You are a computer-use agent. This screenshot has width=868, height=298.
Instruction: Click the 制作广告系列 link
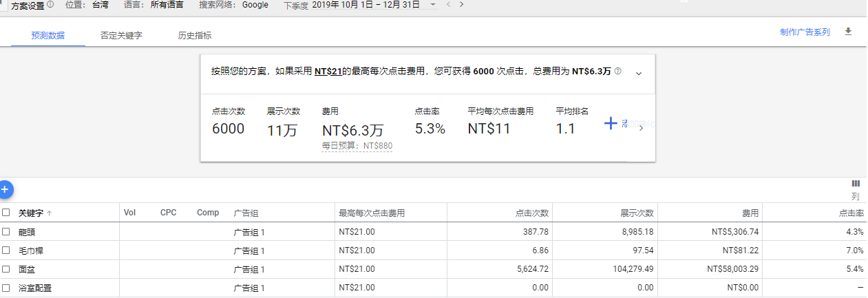point(805,32)
